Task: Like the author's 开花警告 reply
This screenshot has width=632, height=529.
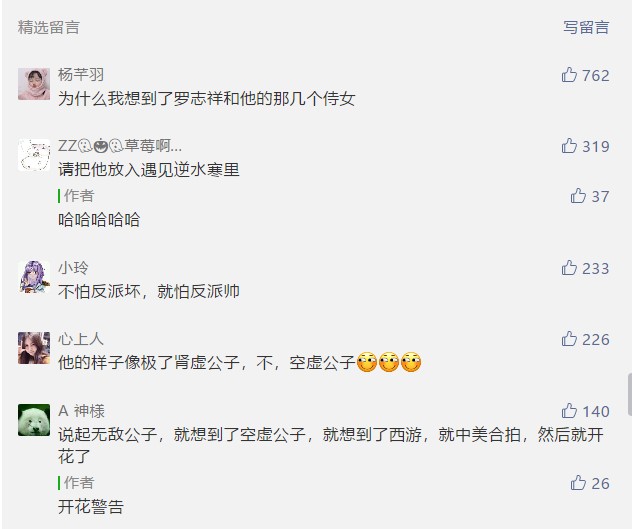Action: (x=578, y=483)
